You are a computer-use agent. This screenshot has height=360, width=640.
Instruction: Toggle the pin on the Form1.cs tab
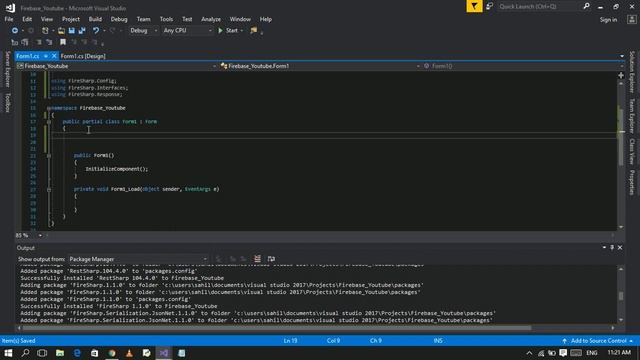[x=46, y=56]
